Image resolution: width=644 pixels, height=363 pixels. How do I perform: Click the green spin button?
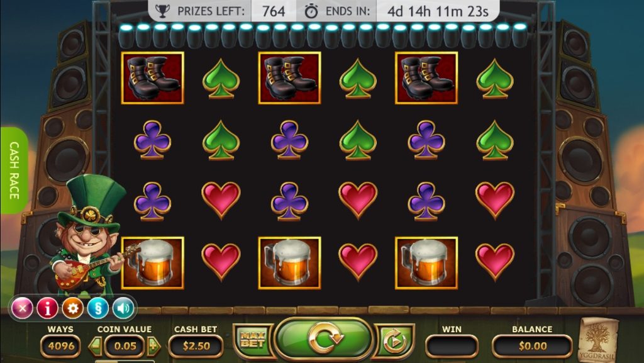[324, 339]
